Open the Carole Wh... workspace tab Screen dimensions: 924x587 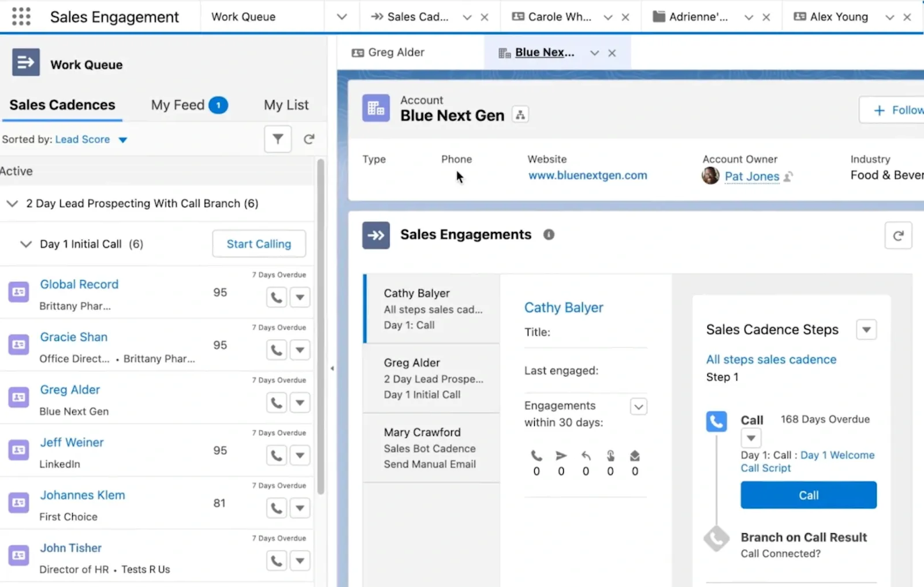coord(552,17)
